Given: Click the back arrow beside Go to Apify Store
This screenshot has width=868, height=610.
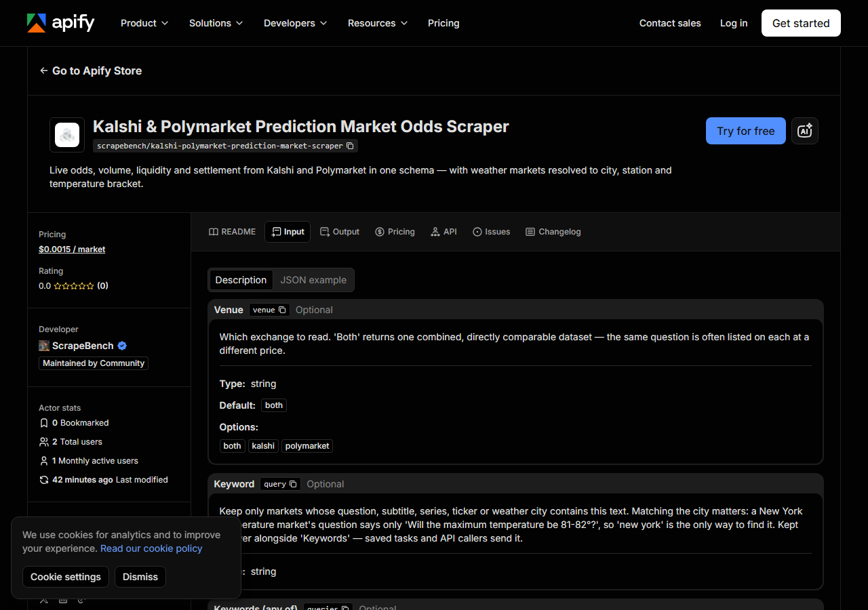Looking at the screenshot, I should (43, 70).
